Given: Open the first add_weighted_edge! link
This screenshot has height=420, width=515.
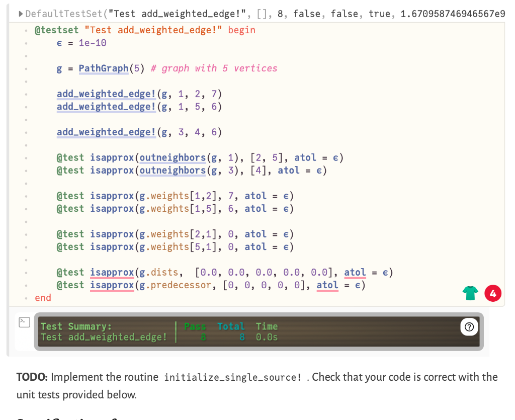Looking at the screenshot, I should click(x=106, y=94).
